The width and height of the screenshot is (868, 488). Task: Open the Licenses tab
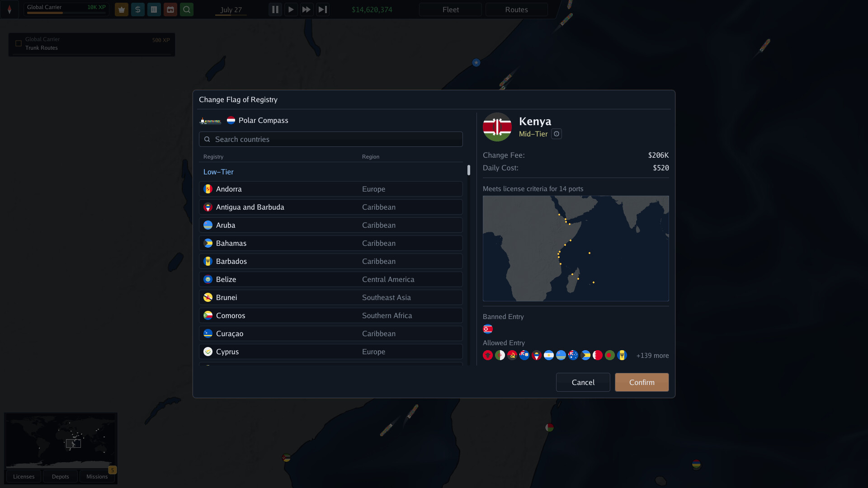[x=24, y=476]
